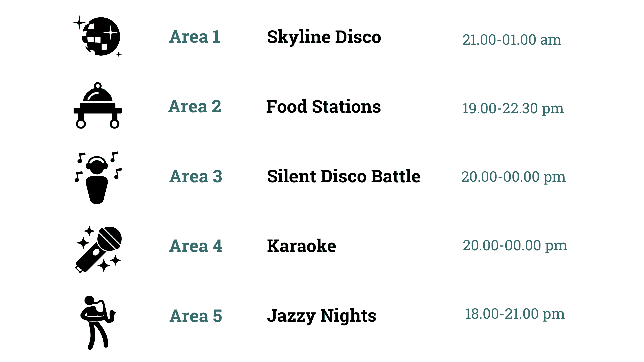Select the food trolley cloche icon
Viewport: 644px width, 362px height.
[x=98, y=106]
